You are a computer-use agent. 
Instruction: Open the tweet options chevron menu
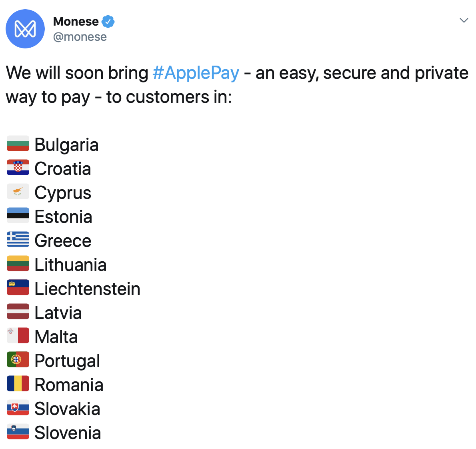tap(464, 20)
